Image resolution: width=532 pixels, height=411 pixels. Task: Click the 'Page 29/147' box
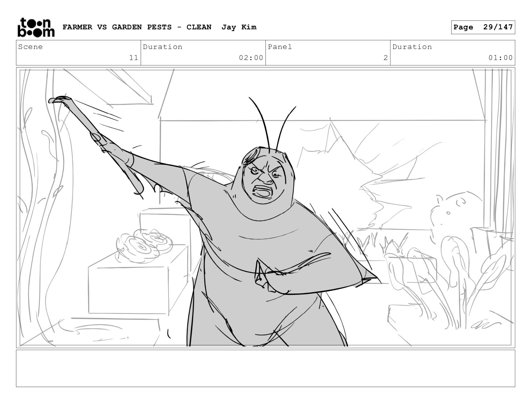(x=483, y=27)
